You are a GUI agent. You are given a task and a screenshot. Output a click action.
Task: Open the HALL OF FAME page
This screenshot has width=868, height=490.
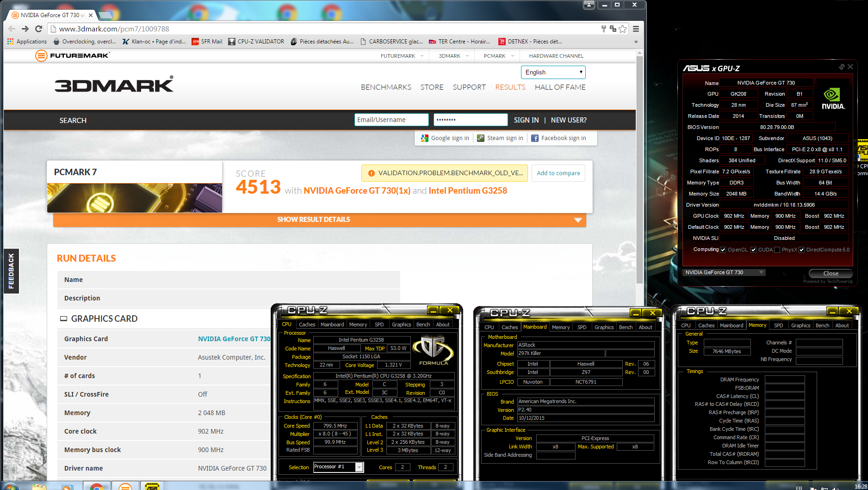[x=560, y=87]
